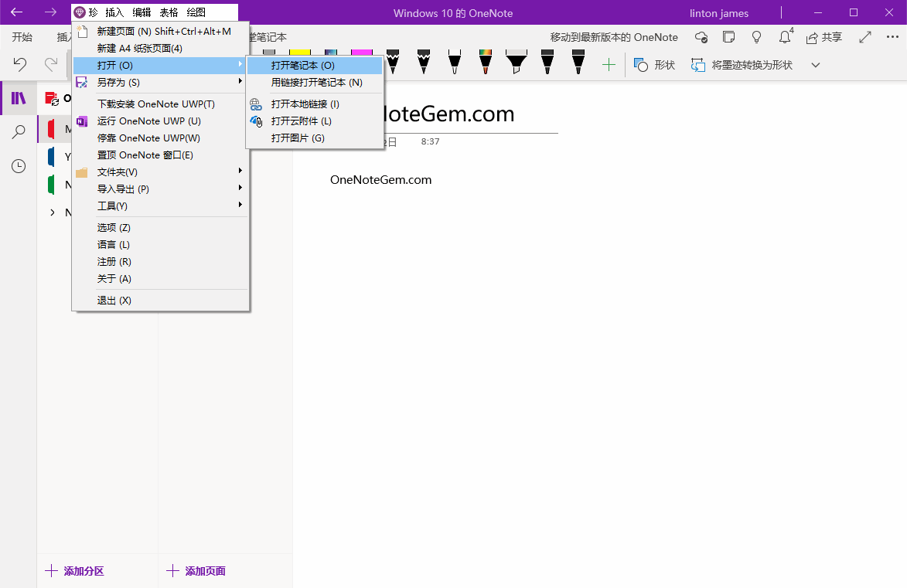The width and height of the screenshot is (907, 588).
Task: Open the 绘图 menu in Gem bar
Action: [x=196, y=12]
